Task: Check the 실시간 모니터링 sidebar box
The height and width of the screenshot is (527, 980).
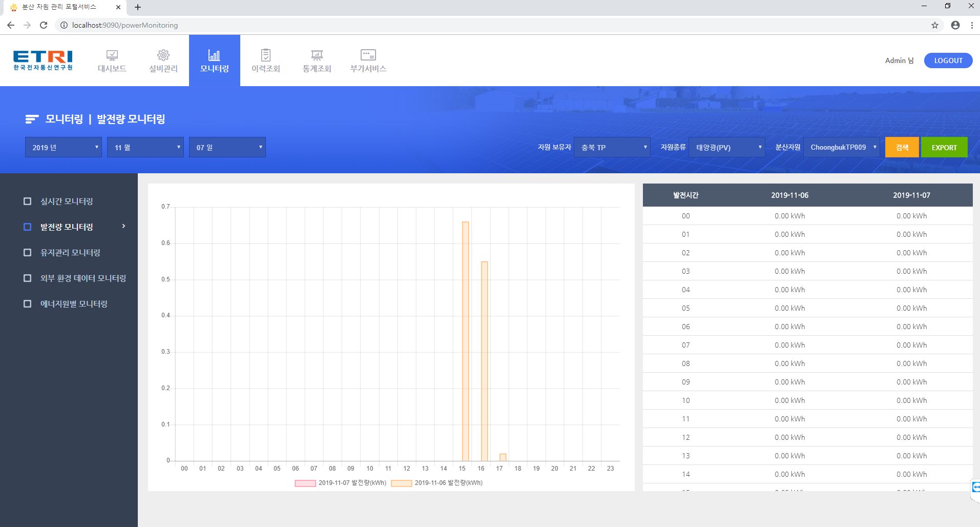Action: click(28, 201)
